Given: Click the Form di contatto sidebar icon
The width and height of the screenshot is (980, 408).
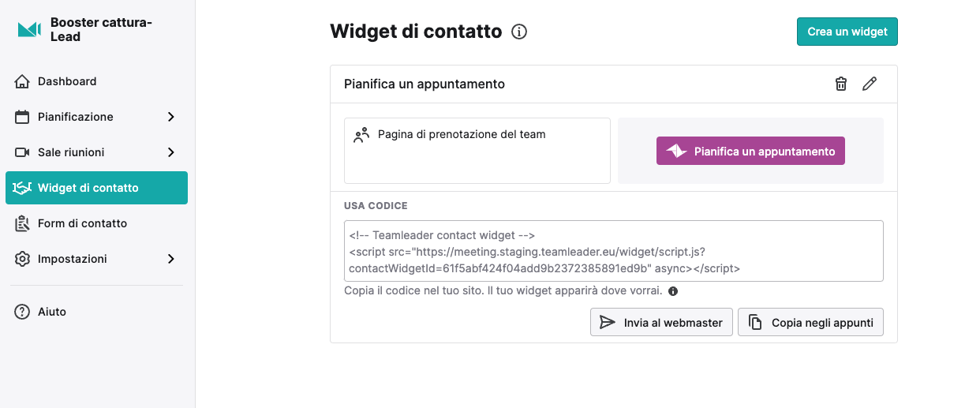Looking at the screenshot, I should coord(22,223).
